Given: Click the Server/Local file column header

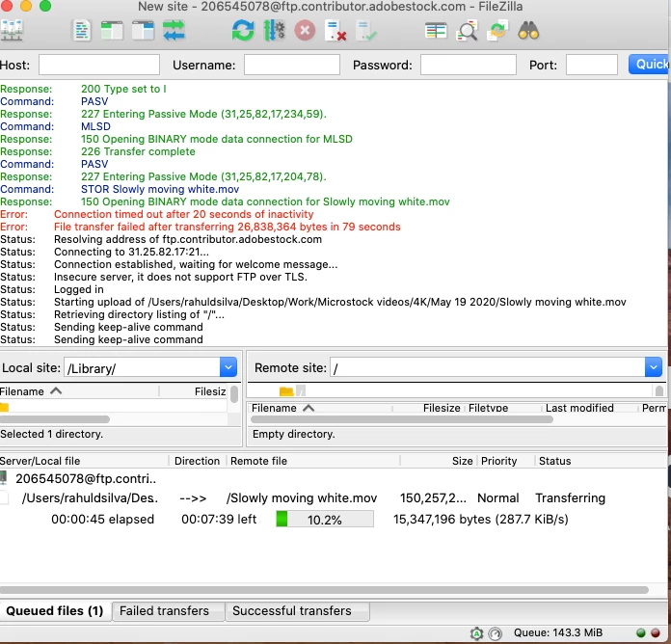Looking at the screenshot, I should click(84, 461).
